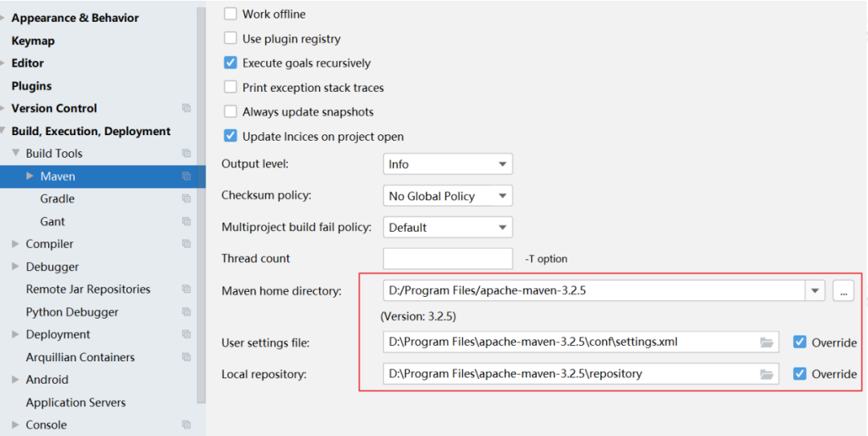Expand the Deployment tree node
Viewport: 868px width, 436px height.
pos(15,335)
